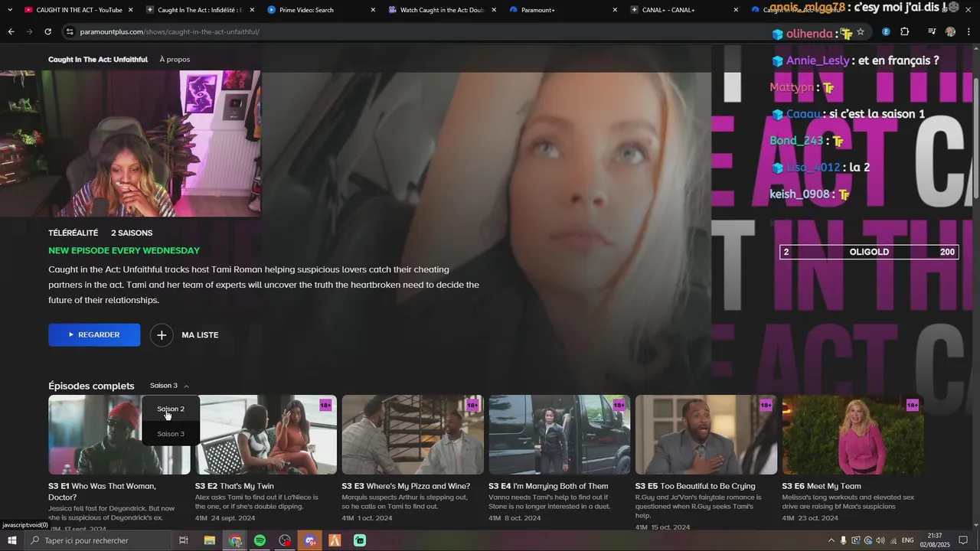This screenshot has height=551, width=980.
Task: Open the ENG language indicator
Action: coord(908,540)
